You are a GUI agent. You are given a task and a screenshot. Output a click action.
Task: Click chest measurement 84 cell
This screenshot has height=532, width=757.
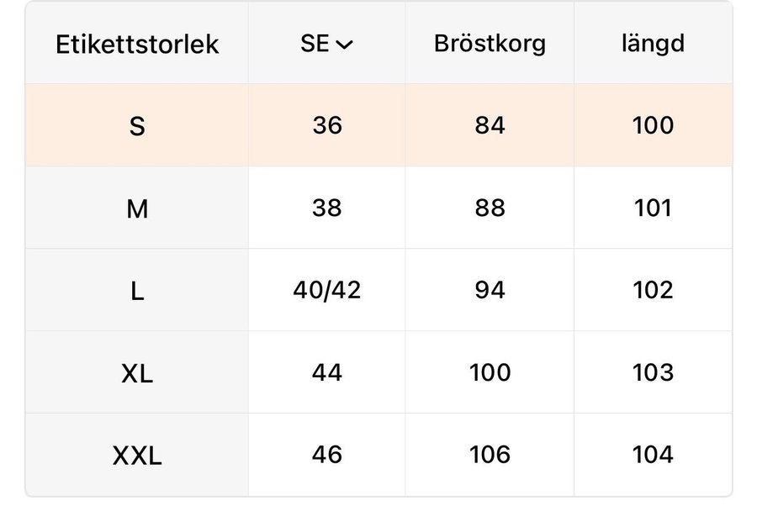pyautogui.click(x=490, y=125)
